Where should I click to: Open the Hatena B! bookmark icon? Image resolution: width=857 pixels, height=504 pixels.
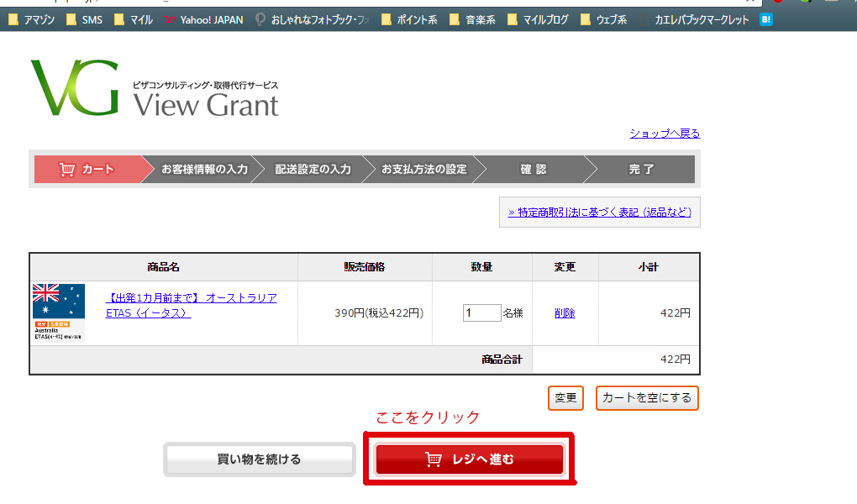[765, 19]
